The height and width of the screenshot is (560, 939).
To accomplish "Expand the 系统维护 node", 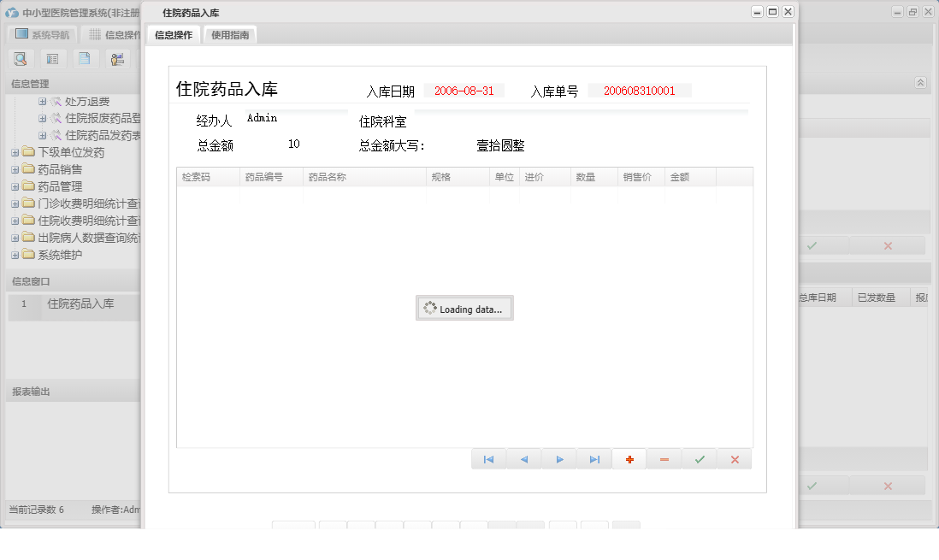I will 14,254.
